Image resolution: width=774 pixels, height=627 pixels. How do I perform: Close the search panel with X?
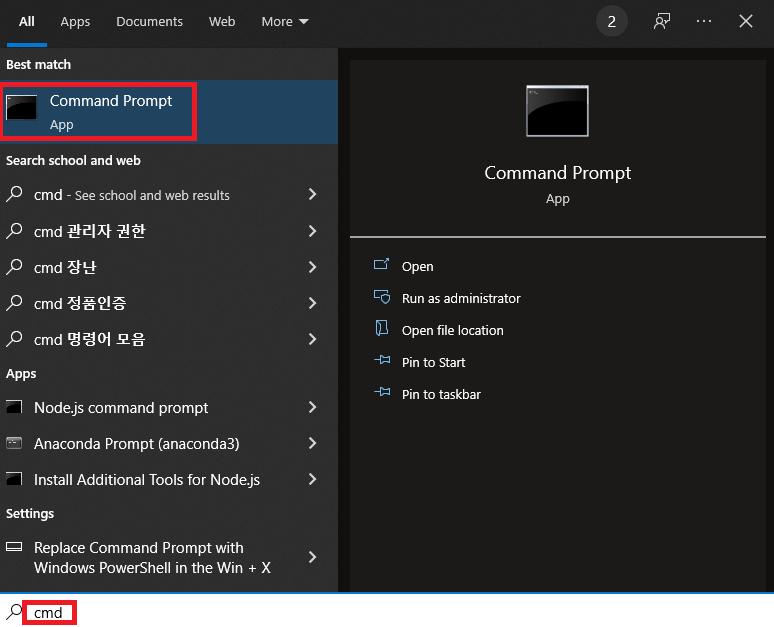(x=745, y=21)
